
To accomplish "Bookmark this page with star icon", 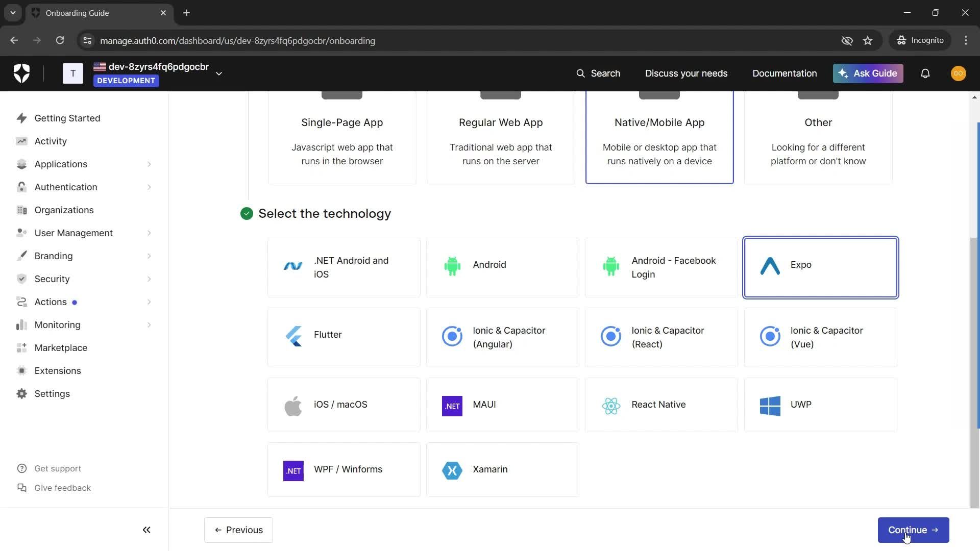I will [868, 40].
